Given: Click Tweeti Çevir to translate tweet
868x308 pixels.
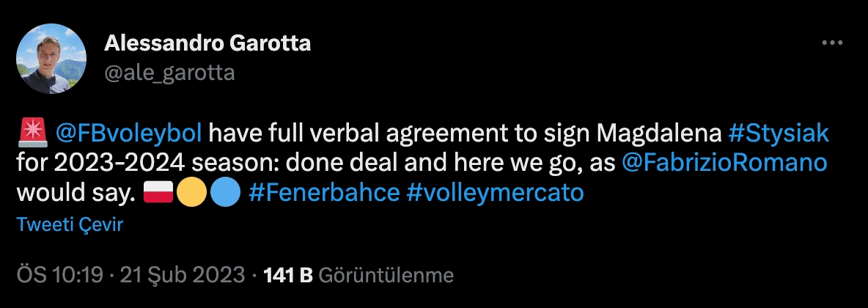Looking at the screenshot, I should 70,224.
